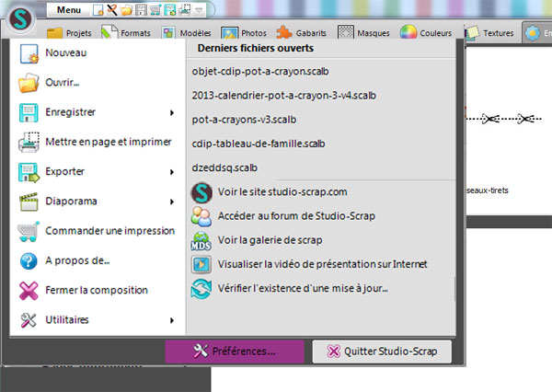Click the open folder icon in quick toolbar
Image resolution: width=552 pixels, height=392 pixels.
pos(126,10)
